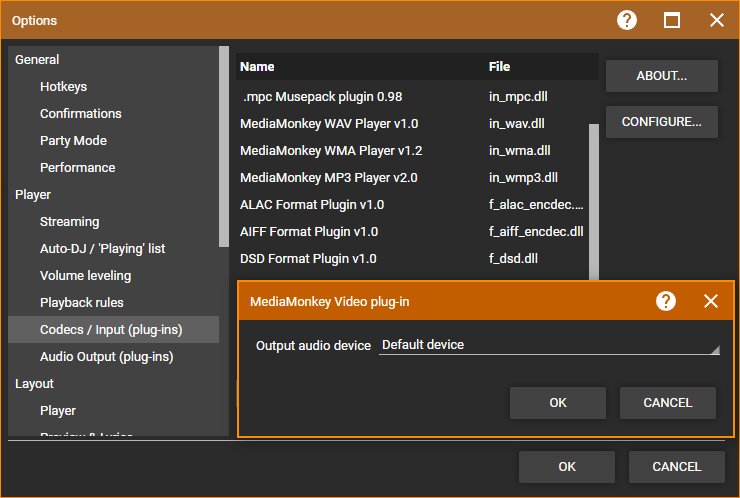The image size is (740, 498).
Task: Select Hotkeys in the options tree
Action: click(x=63, y=87)
